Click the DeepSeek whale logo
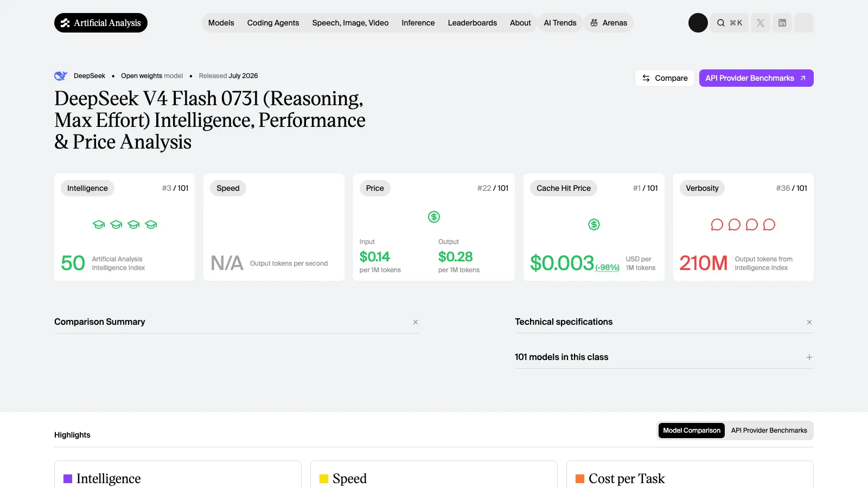This screenshot has height=488, width=868. click(61, 76)
